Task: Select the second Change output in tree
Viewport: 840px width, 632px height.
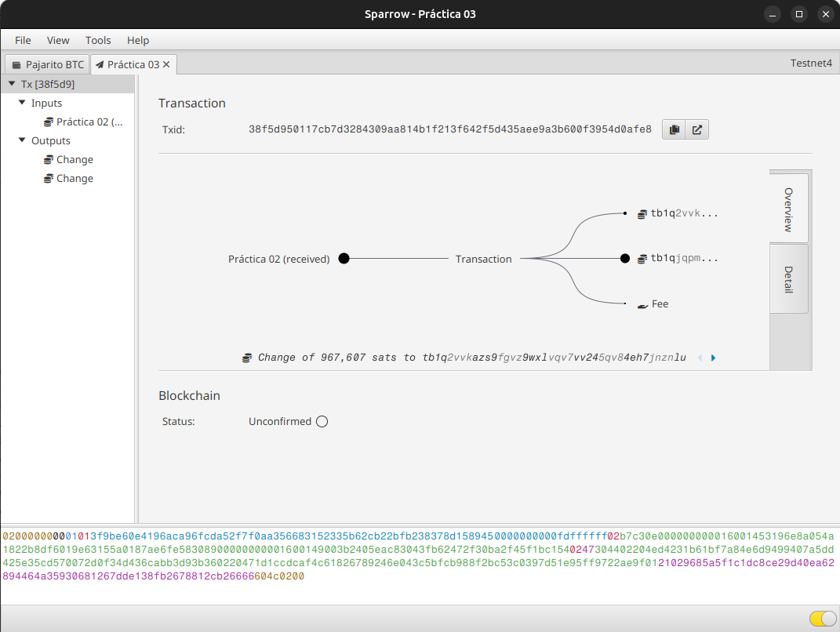Action: [x=68, y=178]
